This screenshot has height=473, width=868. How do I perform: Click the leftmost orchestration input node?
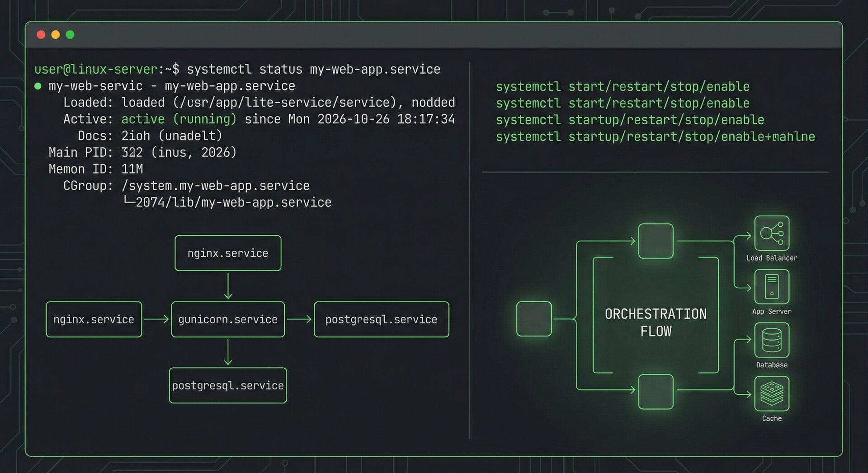tap(534, 319)
